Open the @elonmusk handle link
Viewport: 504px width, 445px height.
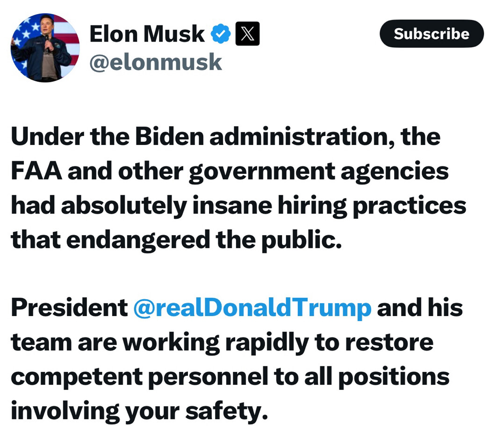click(x=156, y=62)
